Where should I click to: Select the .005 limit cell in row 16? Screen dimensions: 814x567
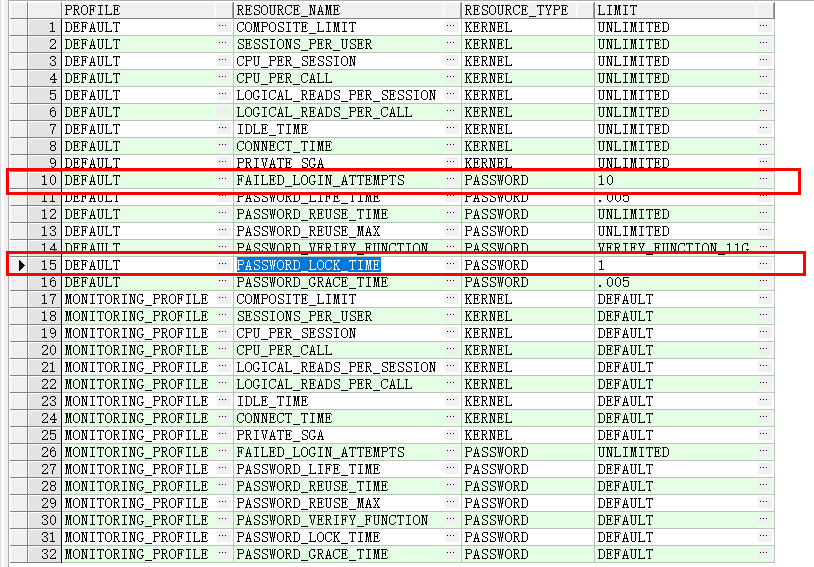[x=613, y=282]
